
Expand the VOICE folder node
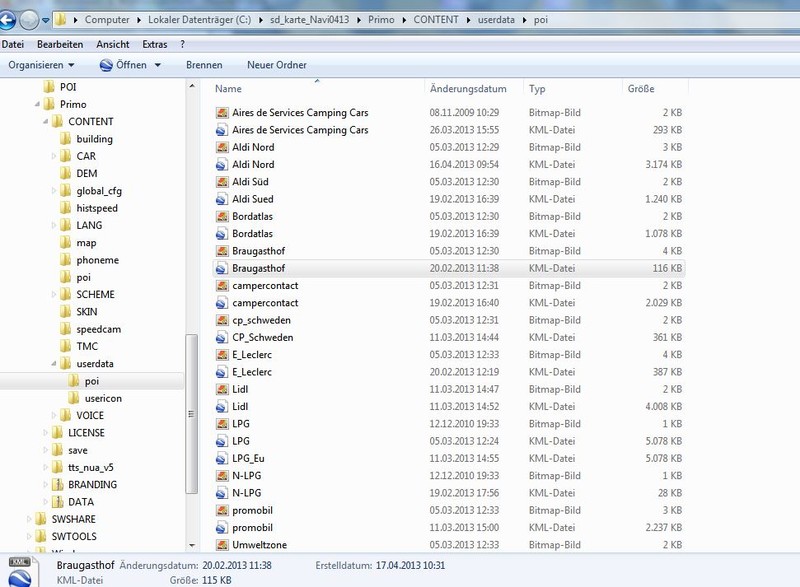(53, 416)
